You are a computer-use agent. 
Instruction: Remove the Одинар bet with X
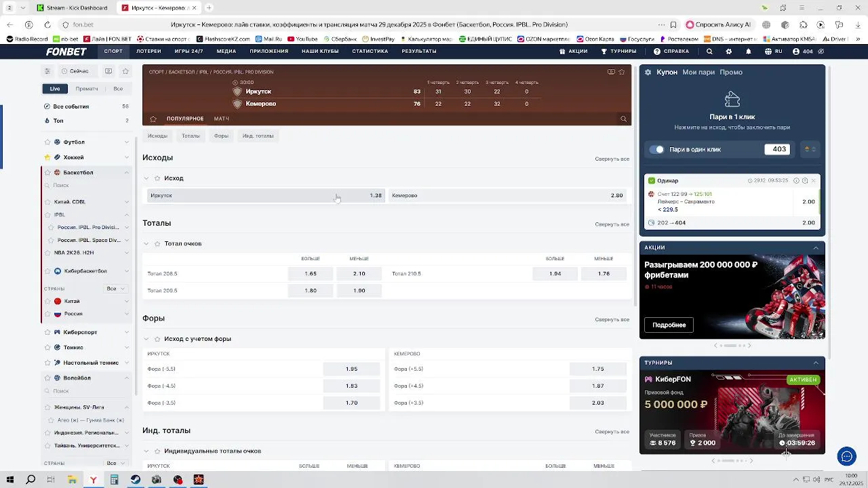tap(814, 181)
